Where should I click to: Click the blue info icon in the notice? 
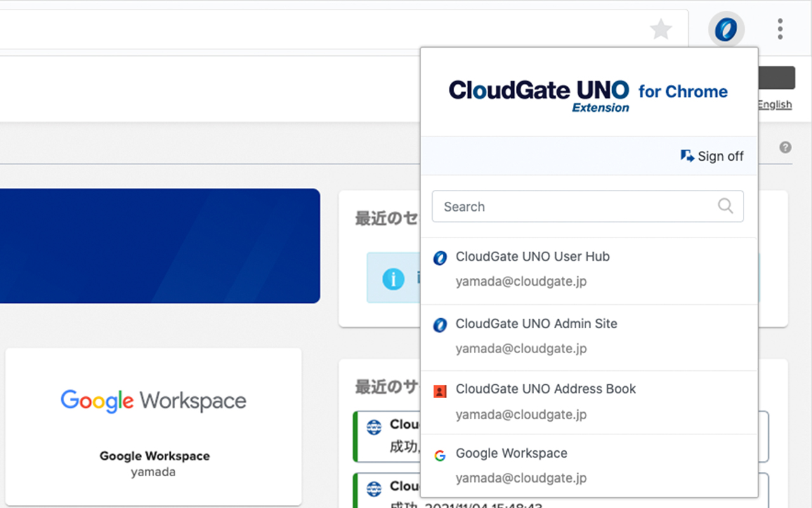(393, 277)
